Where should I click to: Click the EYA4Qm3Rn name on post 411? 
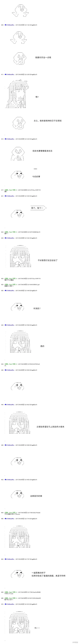point(10,74)
